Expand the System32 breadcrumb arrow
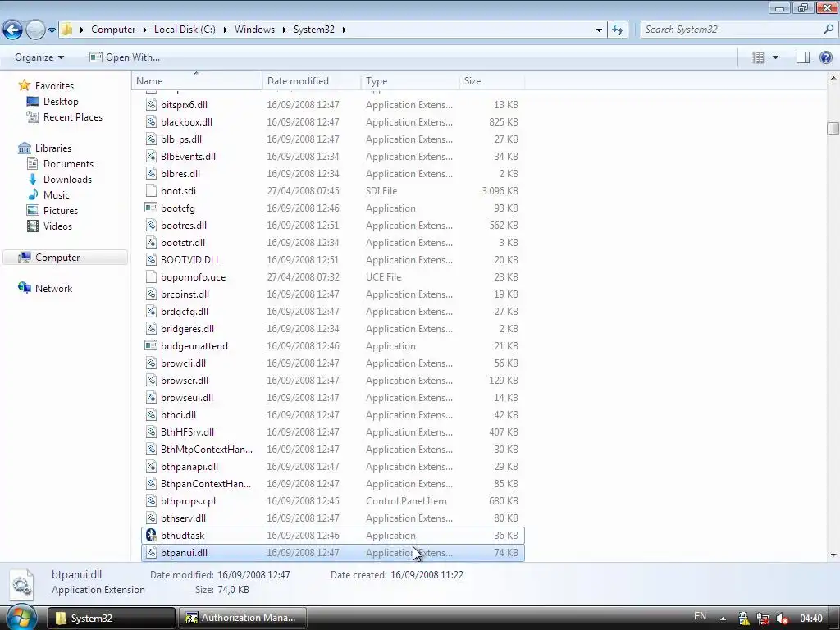Viewport: 840px width, 630px height. point(344,30)
